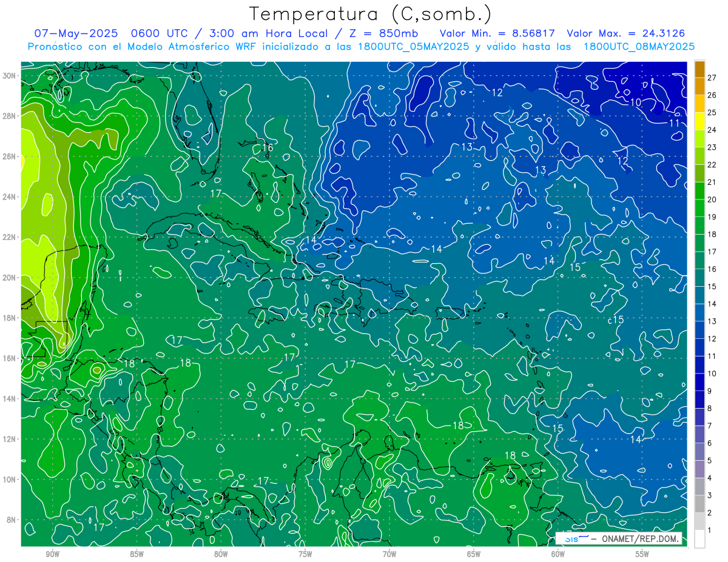Click the legend swatch between 4 and 5
Image resolution: width=728 pixels, height=562 pixels.
tap(699, 469)
